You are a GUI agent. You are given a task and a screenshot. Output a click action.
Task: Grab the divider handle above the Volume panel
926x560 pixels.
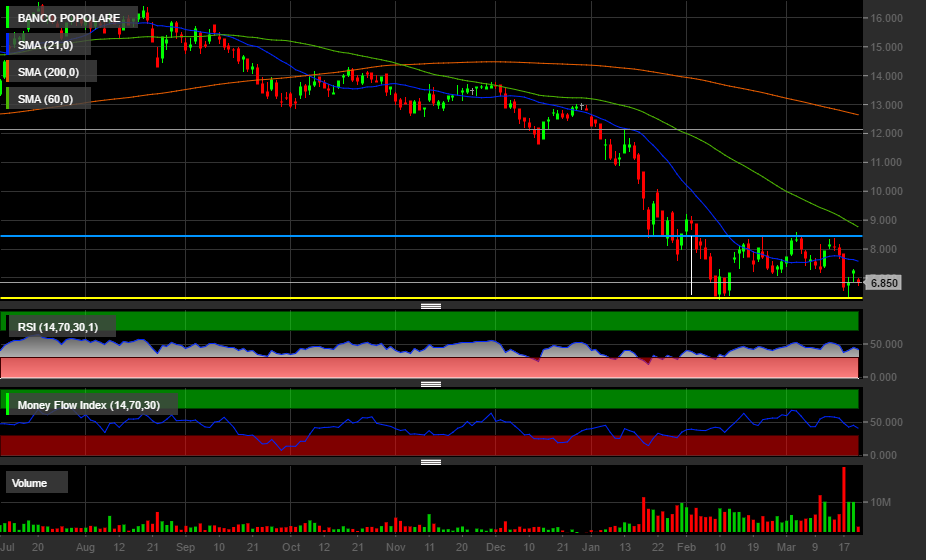(x=431, y=462)
